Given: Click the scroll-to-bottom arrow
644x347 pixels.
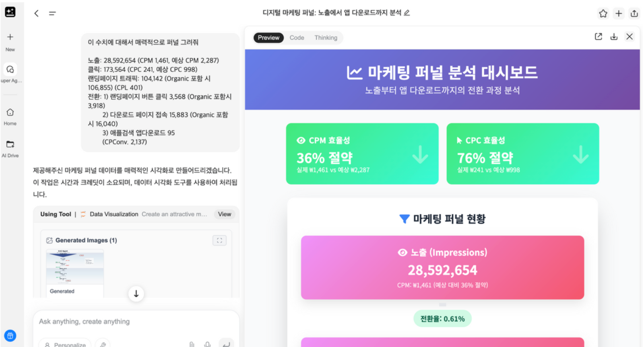Looking at the screenshot, I should click(x=136, y=294).
